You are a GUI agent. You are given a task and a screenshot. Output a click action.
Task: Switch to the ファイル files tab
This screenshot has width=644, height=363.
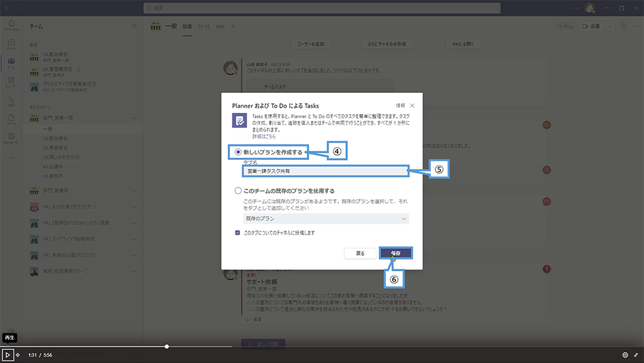tap(204, 26)
